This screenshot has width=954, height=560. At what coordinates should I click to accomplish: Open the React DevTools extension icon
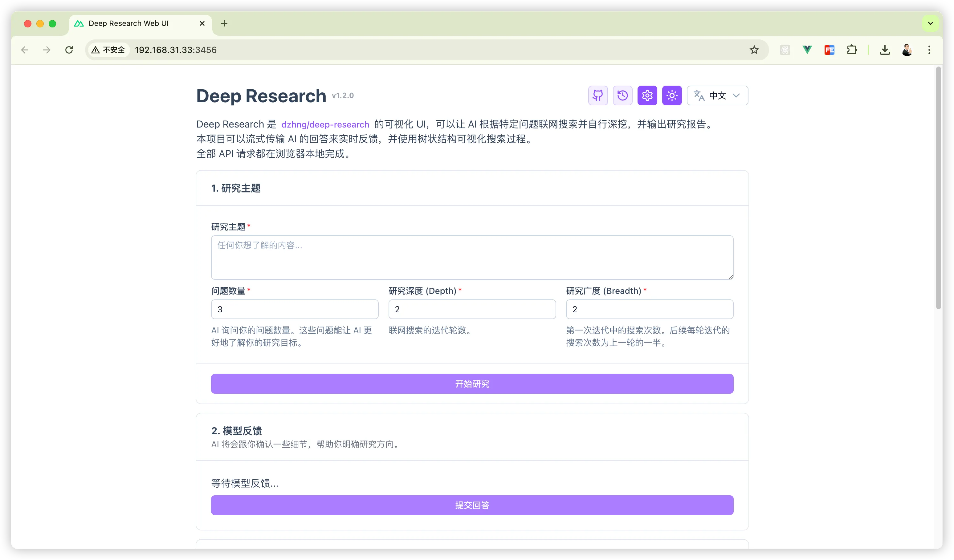[785, 50]
